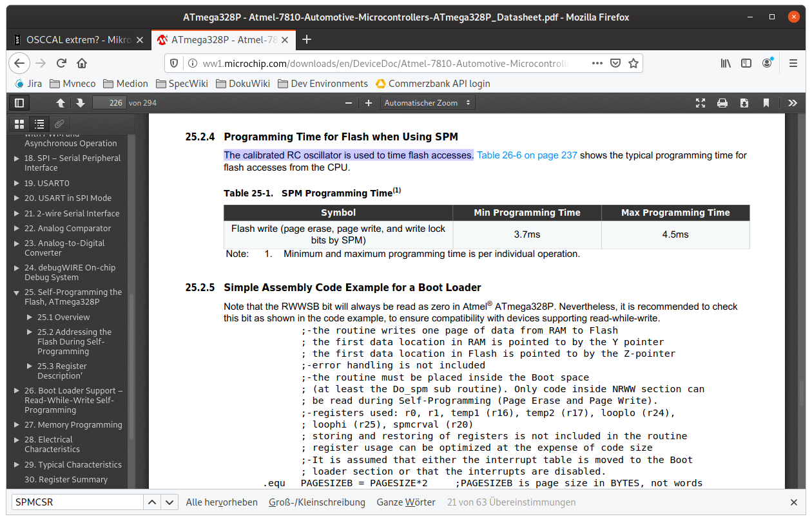Jump to 25.3 Register Description
The height and width of the screenshot is (521, 812).
62,371
